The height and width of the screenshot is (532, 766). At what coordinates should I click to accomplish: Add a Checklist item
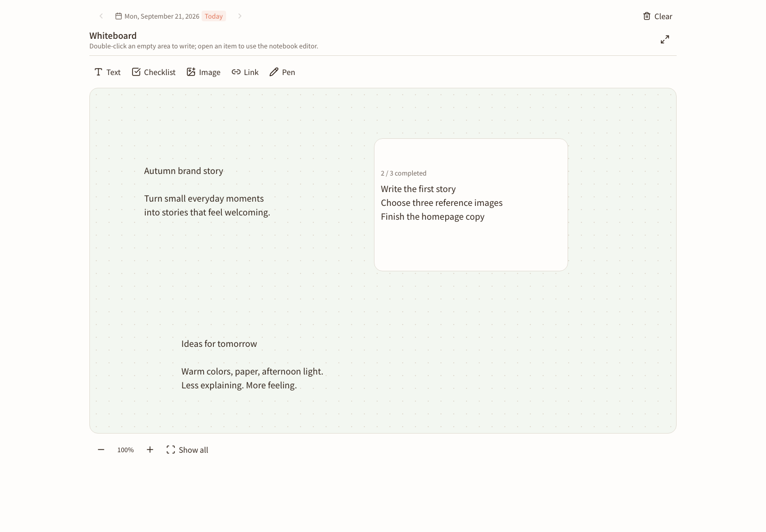(x=154, y=72)
